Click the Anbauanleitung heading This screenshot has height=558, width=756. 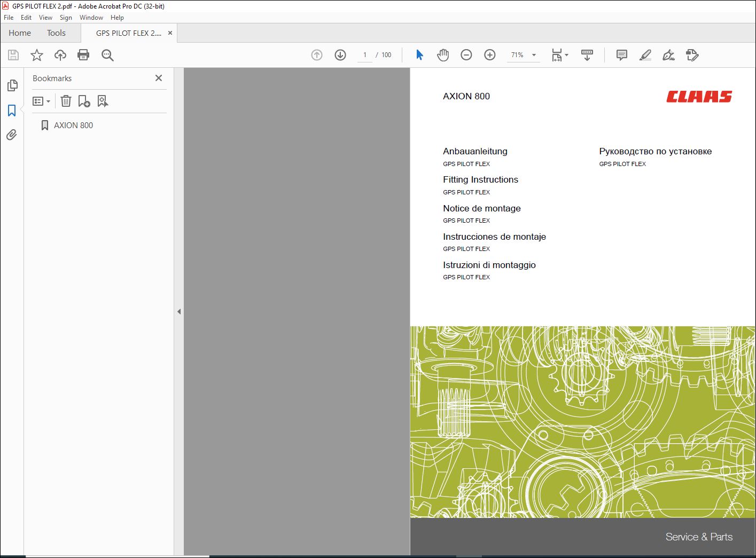tap(475, 152)
